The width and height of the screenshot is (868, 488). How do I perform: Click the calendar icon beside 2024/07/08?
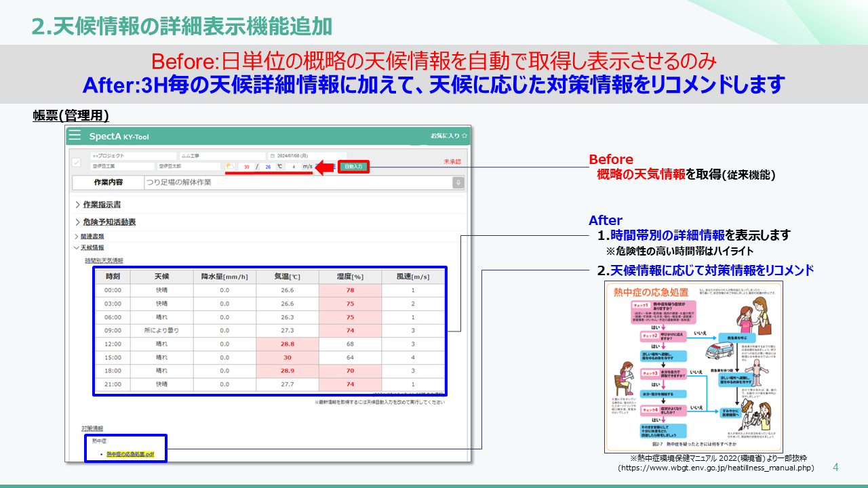[273, 156]
